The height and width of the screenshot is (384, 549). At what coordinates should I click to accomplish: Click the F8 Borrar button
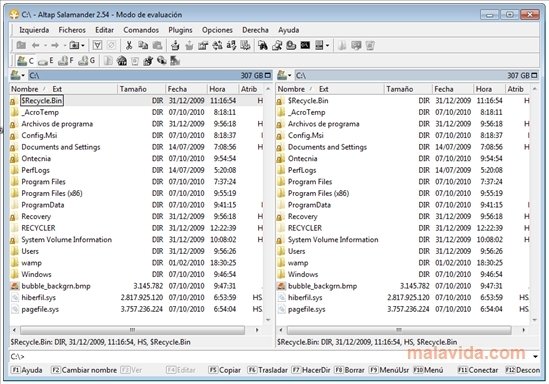pos(349,370)
